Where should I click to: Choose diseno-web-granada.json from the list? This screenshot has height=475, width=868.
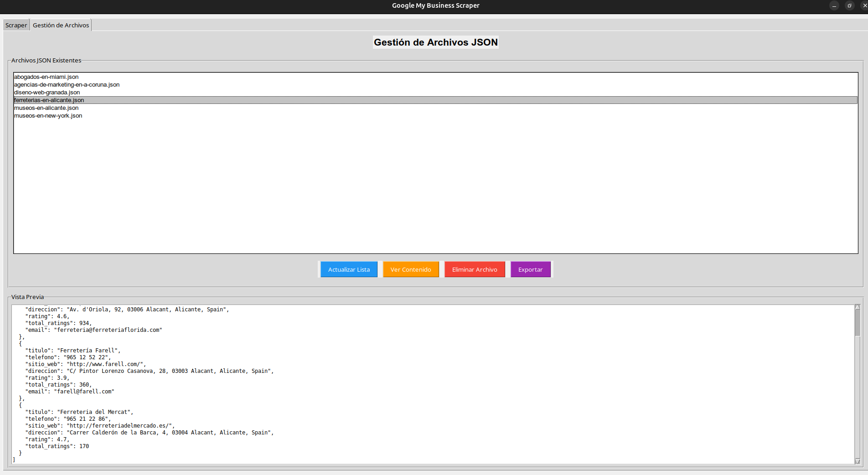click(47, 93)
